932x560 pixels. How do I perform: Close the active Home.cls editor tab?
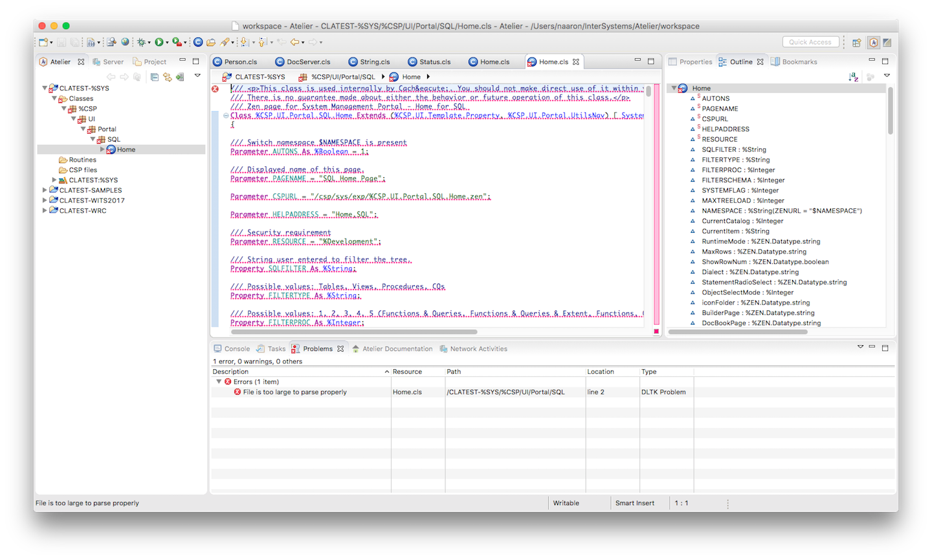(x=576, y=62)
